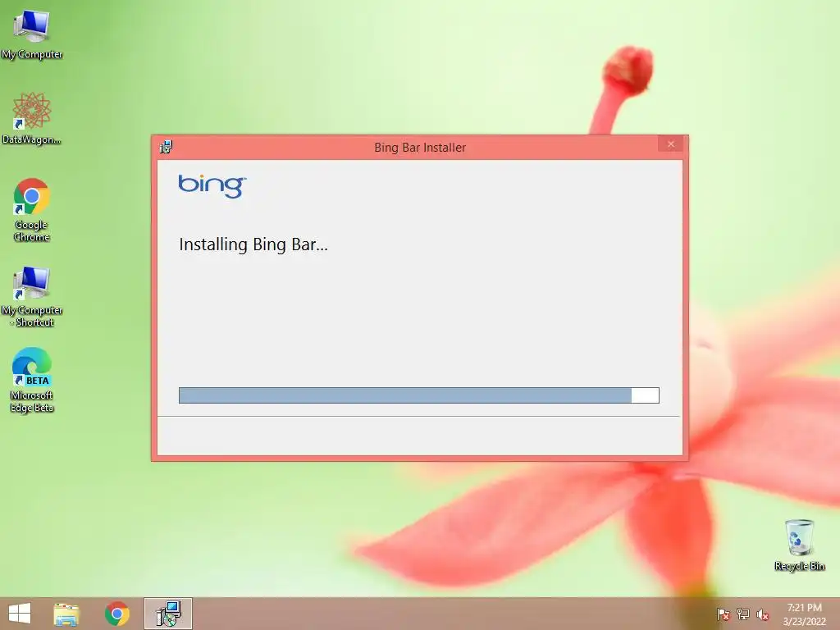This screenshot has height=630, width=840.
Task: Open the network status tray icon
Action: click(x=743, y=614)
